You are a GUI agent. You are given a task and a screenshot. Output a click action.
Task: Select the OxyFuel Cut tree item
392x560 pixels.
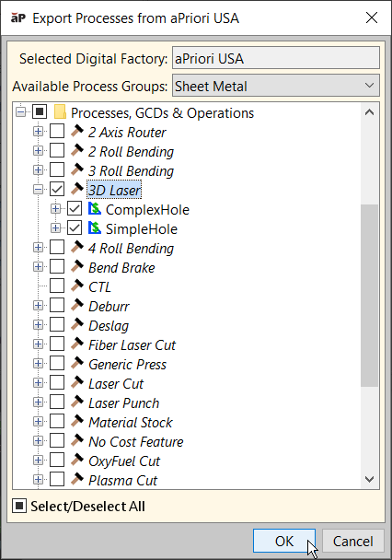(x=124, y=461)
